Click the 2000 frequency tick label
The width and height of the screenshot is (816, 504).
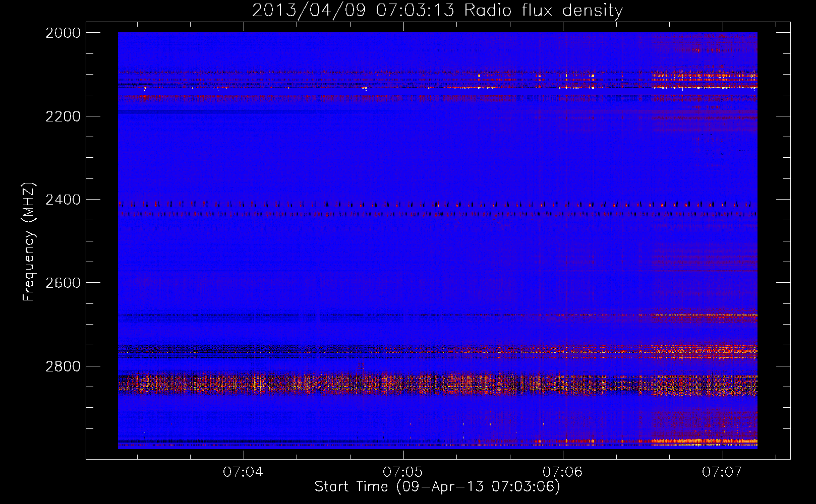(x=63, y=33)
